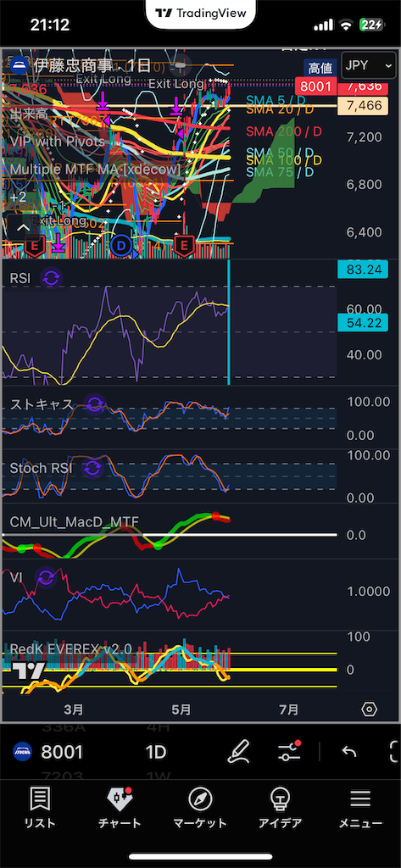
Task: Tap the Wi-Fi icon in status bar
Action: point(346,25)
